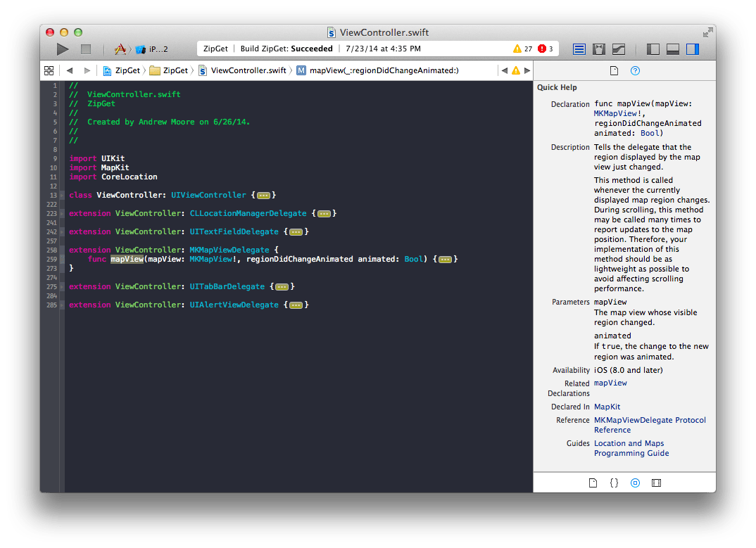Viewport: 756px width, 548px height.
Task: Open the Version editor icon
Action: click(619, 49)
